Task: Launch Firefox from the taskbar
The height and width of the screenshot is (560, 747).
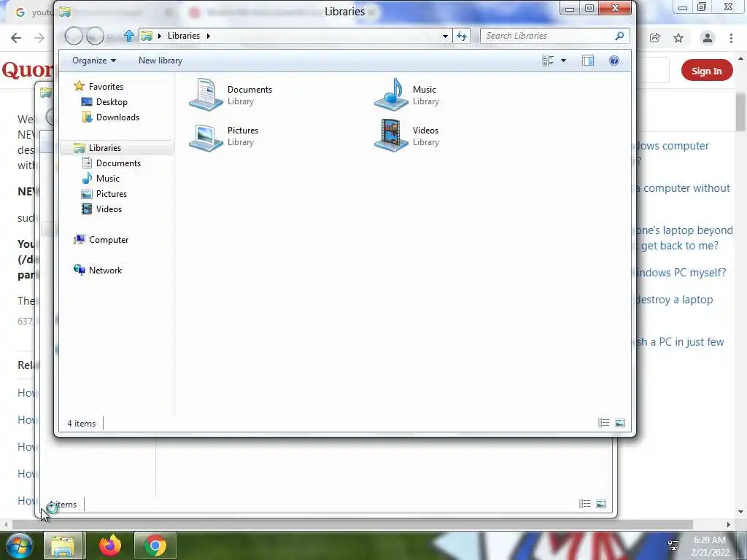Action: [110, 545]
